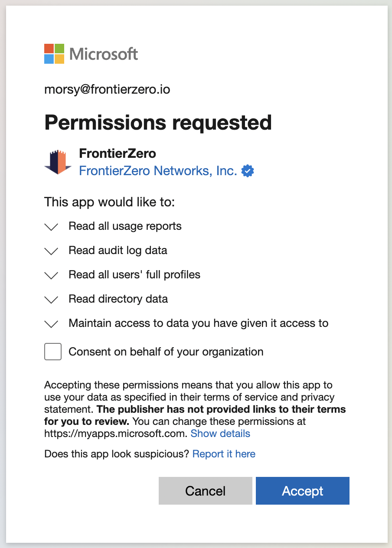The width and height of the screenshot is (392, 548).
Task: Expand the 'Read audit log data' chevron
Action: 52,251
